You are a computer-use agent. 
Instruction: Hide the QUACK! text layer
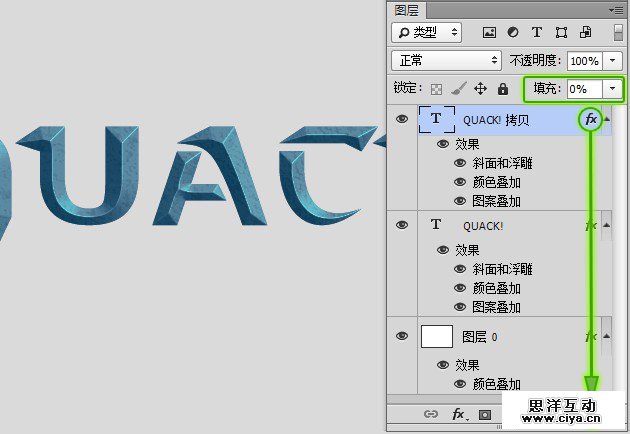coord(402,225)
